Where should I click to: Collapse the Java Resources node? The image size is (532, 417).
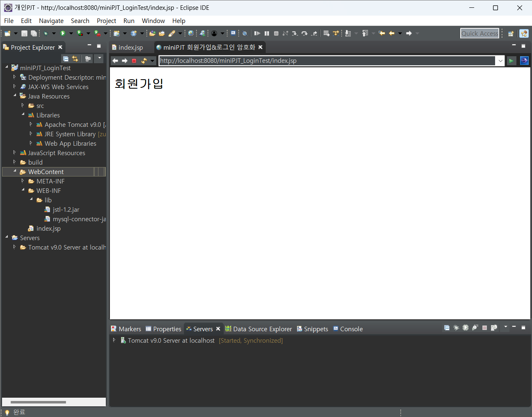click(x=15, y=95)
